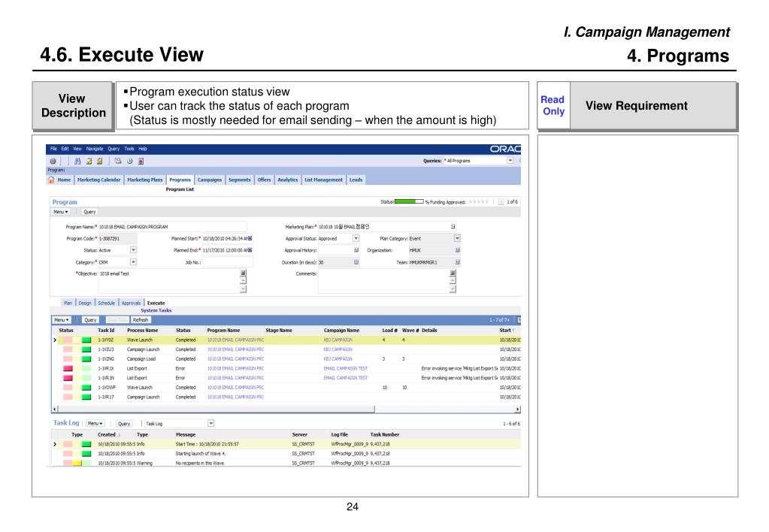Sort by the Task Id column header
The width and height of the screenshot is (769, 532).
(106, 331)
